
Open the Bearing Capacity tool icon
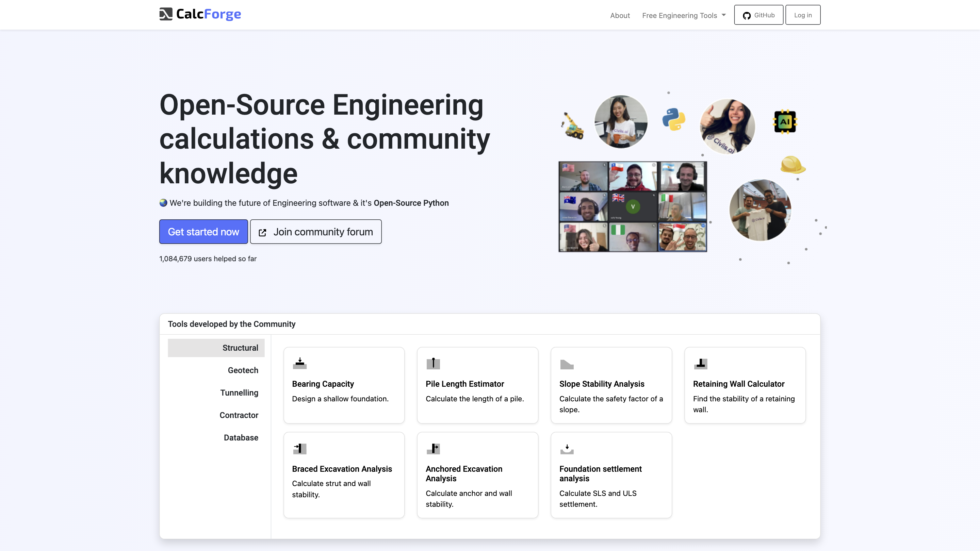(299, 364)
